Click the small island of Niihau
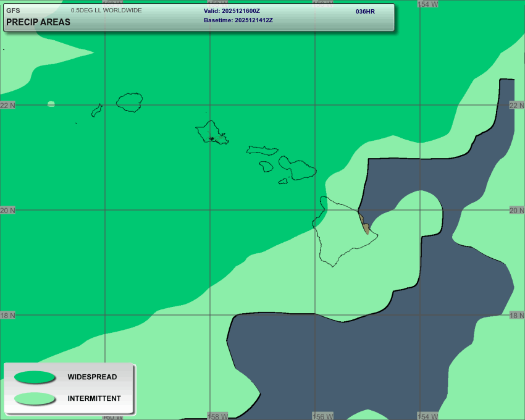 (96, 111)
